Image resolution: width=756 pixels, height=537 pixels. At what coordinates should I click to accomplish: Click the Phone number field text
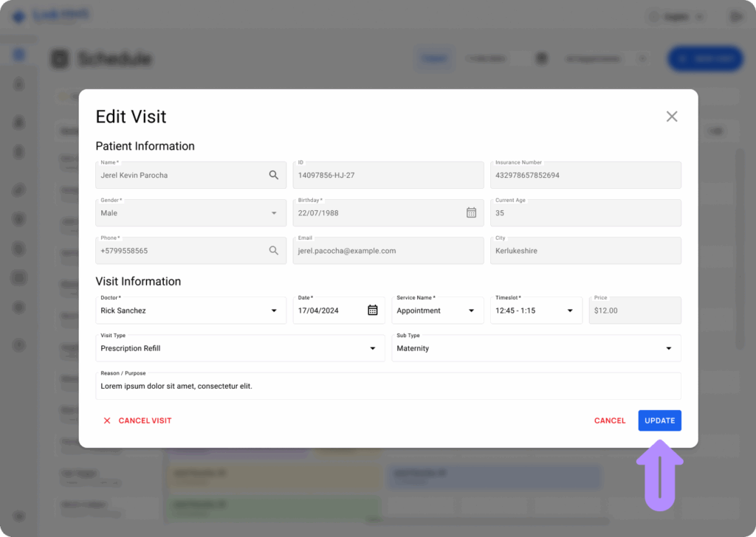point(124,251)
